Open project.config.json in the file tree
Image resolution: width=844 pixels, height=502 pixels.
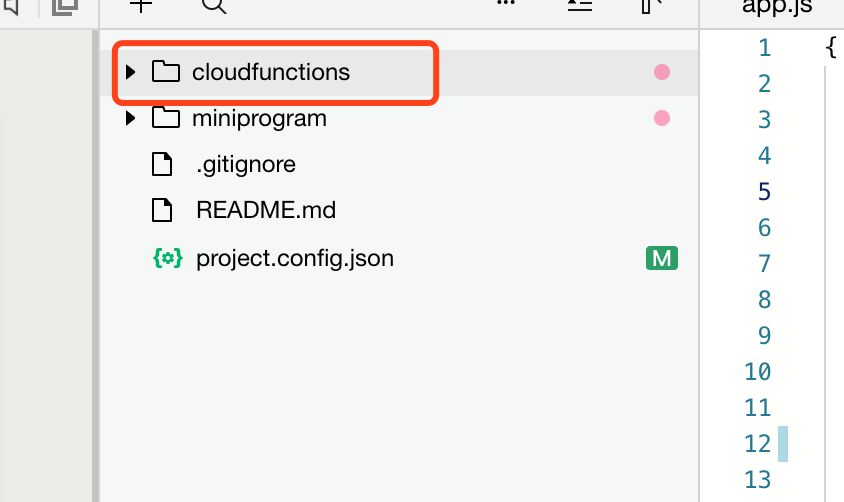(294, 259)
